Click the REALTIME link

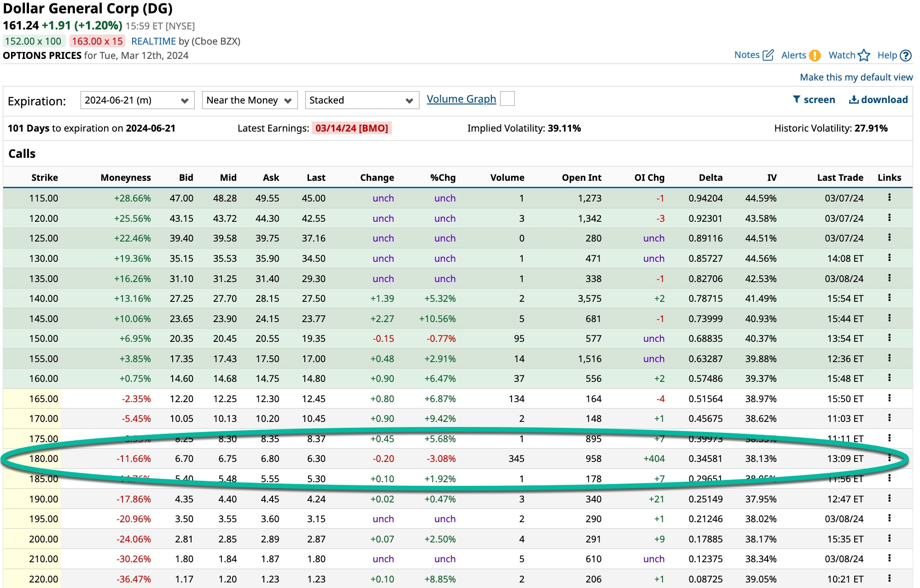(x=153, y=41)
